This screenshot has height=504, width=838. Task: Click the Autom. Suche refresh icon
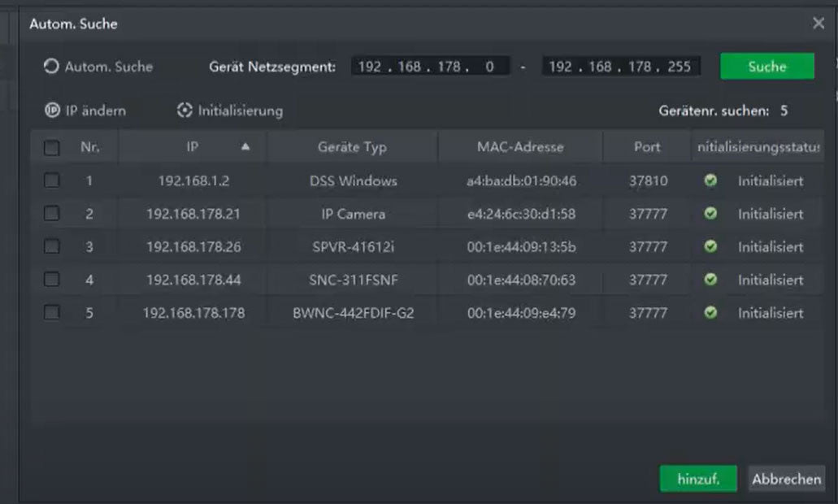(x=52, y=67)
